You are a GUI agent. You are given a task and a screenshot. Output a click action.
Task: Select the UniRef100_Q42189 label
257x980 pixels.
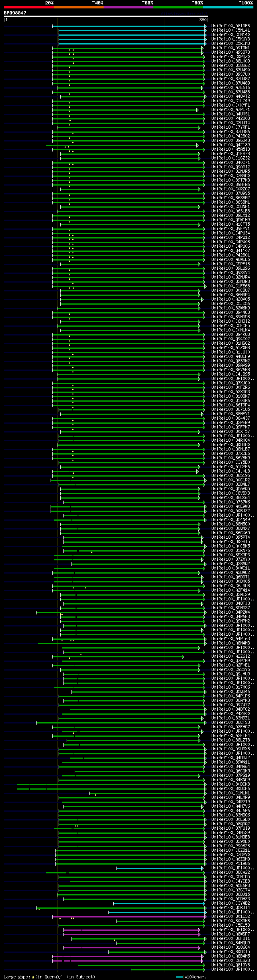coord(230,145)
